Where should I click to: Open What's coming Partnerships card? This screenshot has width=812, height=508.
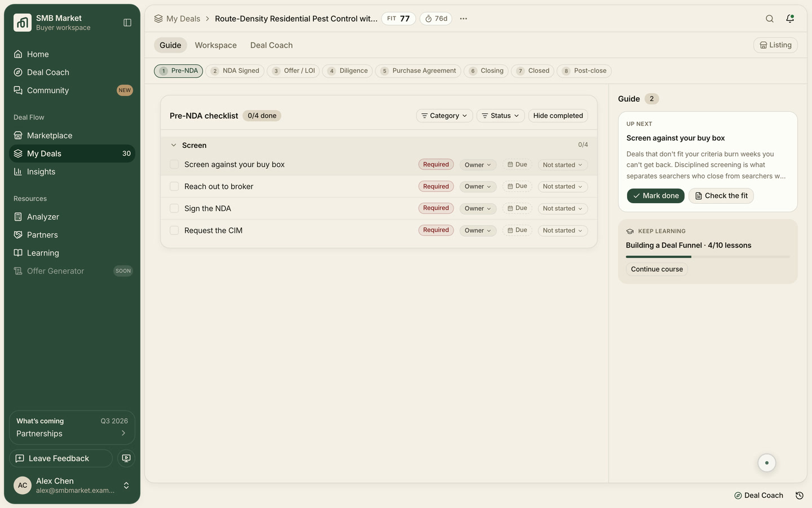pos(72,427)
